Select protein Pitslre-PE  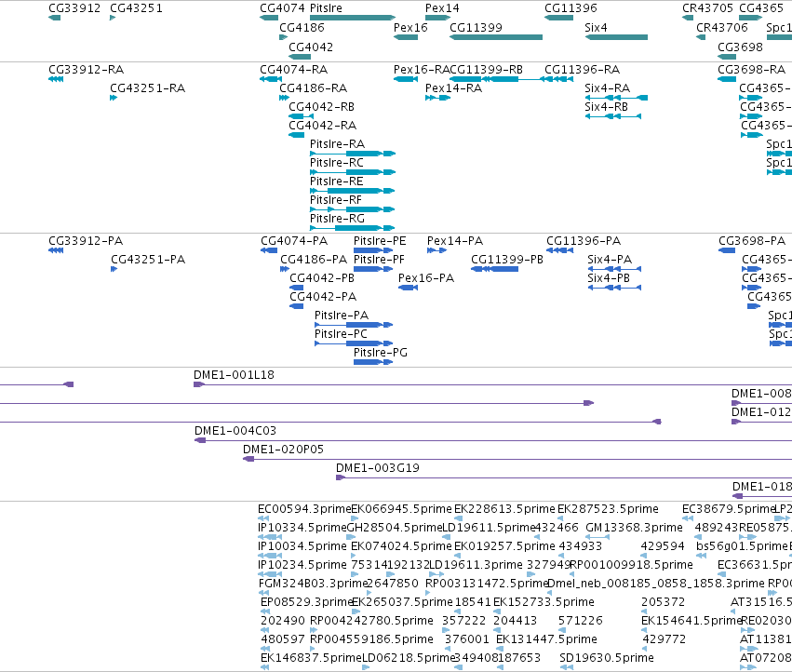(373, 250)
